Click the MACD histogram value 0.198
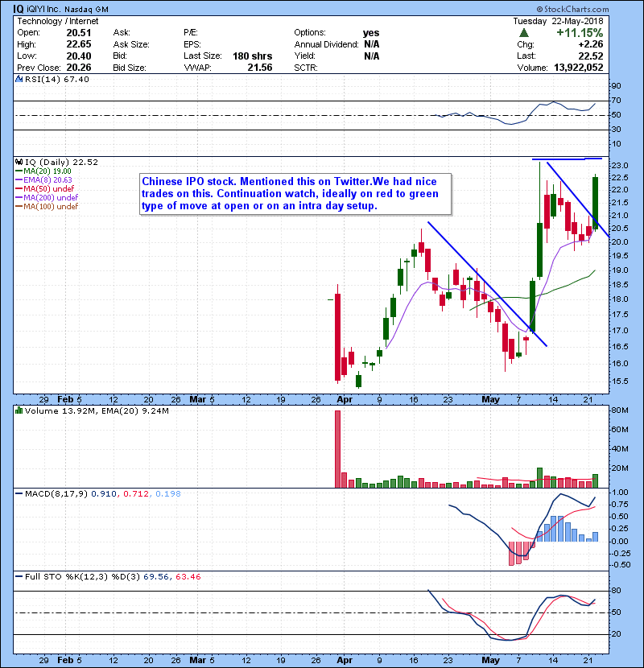 [x=168, y=494]
